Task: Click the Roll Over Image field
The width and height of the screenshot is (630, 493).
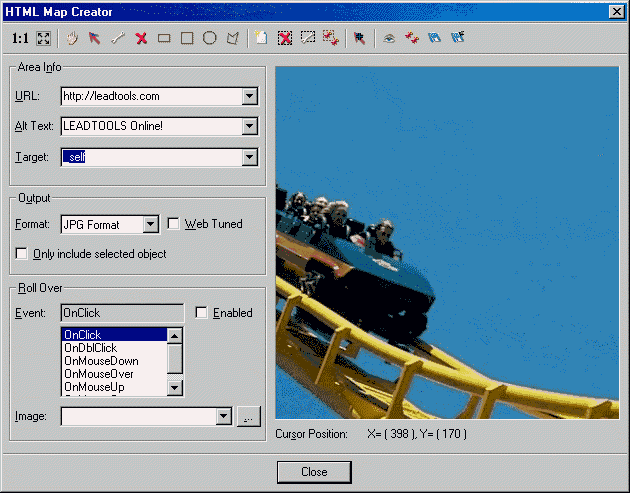Action: 139,416
